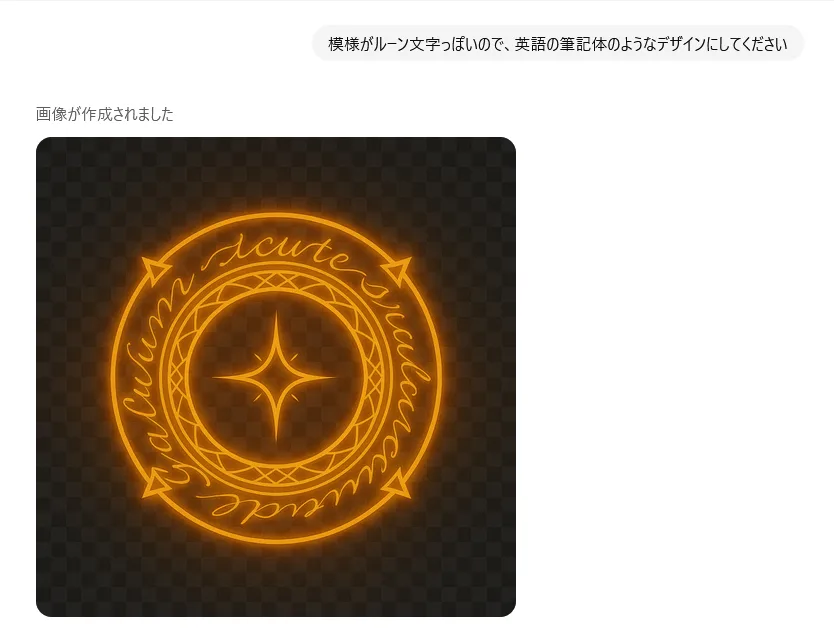Viewport: 834px width, 641px height.
Task: Click the upper-left arrowhead on the outer ring
Action: [154, 271]
